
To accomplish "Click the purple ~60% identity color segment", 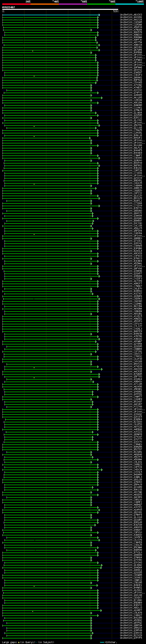I will [x=73, y=4].
